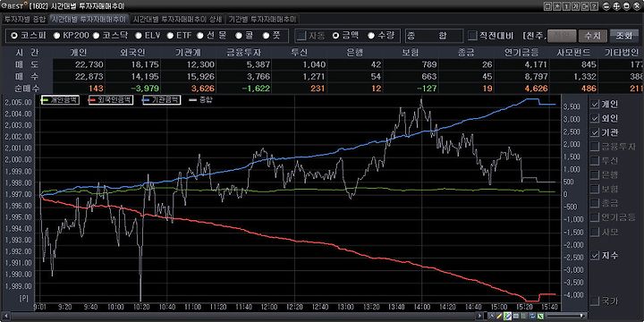
Task: Click the 조회 search button
Action: pyautogui.click(x=624, y=36)
